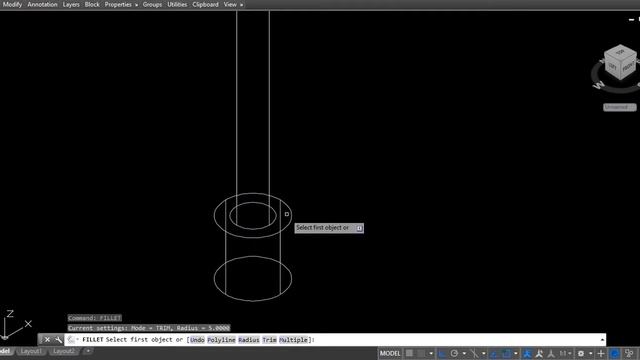Choose the Multiple option in FILLET prompt
The height and width of the screenshot is (360, 640).
pyautogui.click(x=293, y=340)
